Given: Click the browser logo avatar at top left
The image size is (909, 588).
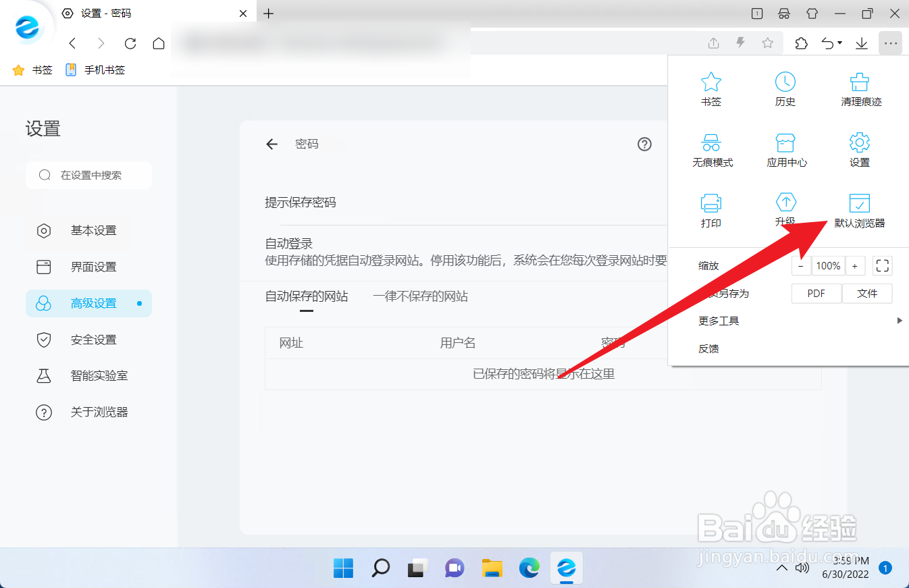Looking at the screenshot, I should click(28, 28).
